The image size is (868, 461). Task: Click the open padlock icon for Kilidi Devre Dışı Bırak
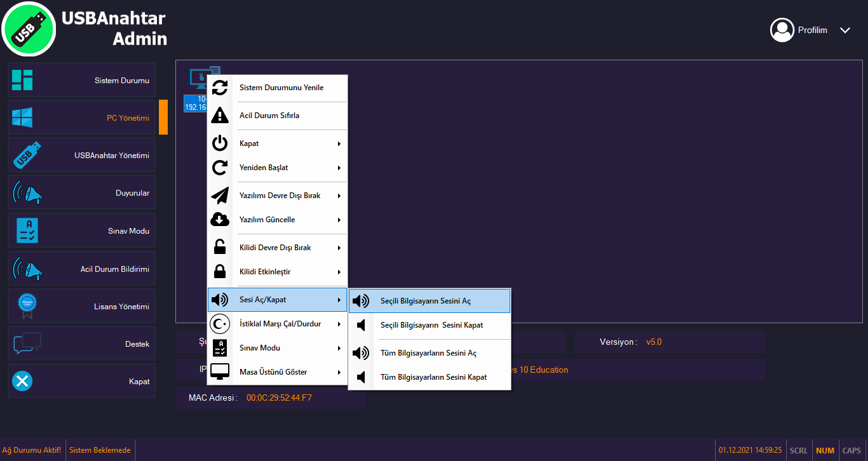pyautogui.click(x=220, y=248)
